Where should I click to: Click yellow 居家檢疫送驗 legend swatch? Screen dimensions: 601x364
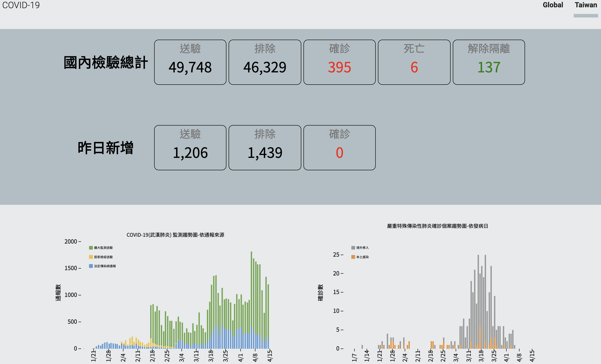click(x=91, y=257)
